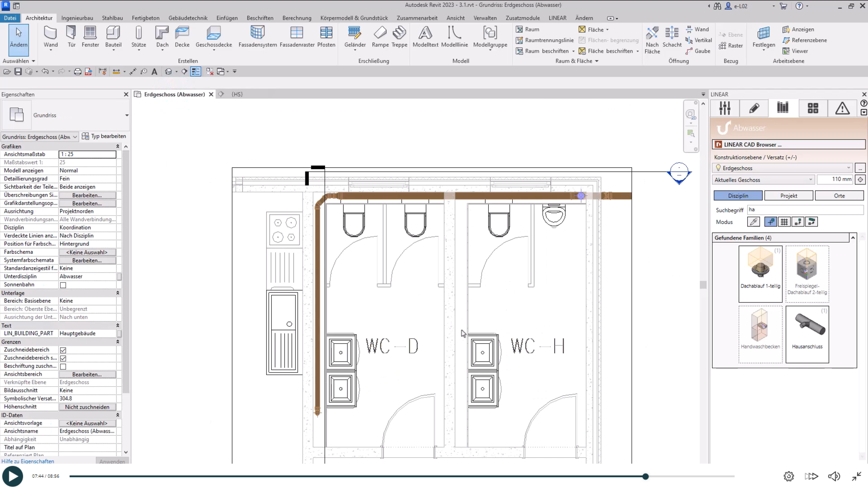Expand the Aktuelles Geschoss dropdown
This screenshot has height=489, width=868.
point(763,180)
